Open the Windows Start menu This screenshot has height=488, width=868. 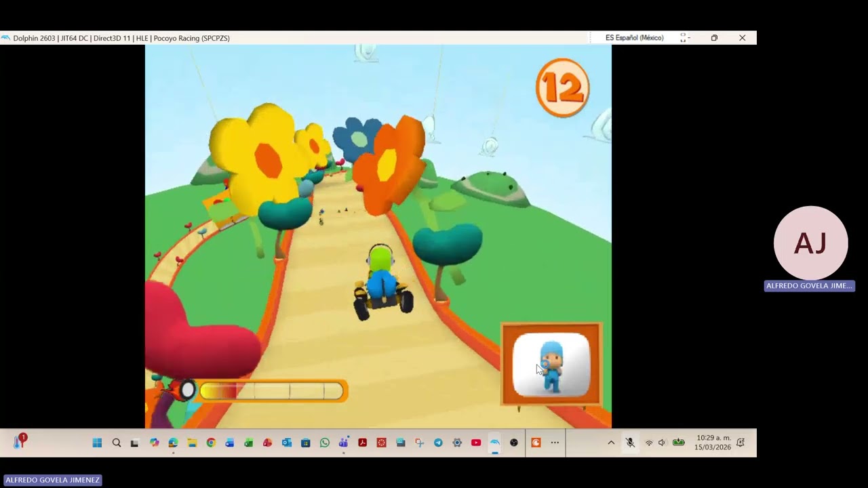click(x=97, y=443)
